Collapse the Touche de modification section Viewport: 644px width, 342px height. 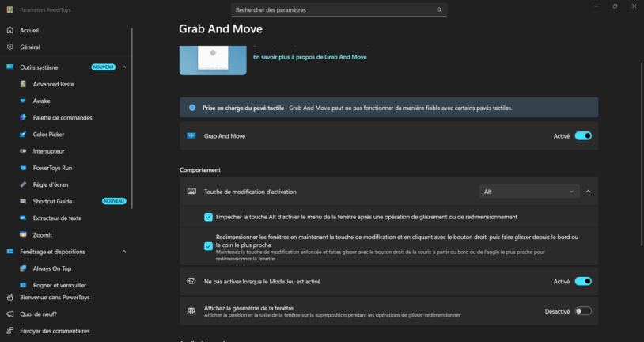point(588,192)
